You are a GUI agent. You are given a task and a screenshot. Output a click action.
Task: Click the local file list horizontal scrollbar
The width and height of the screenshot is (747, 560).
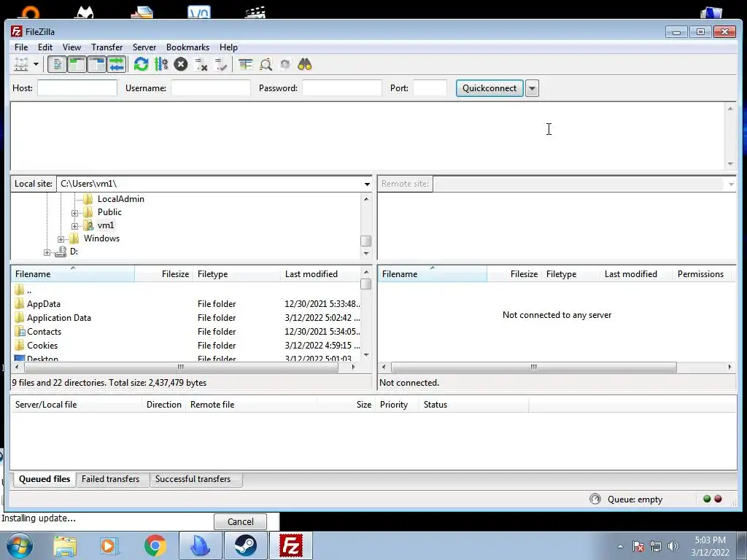point(181,367)
